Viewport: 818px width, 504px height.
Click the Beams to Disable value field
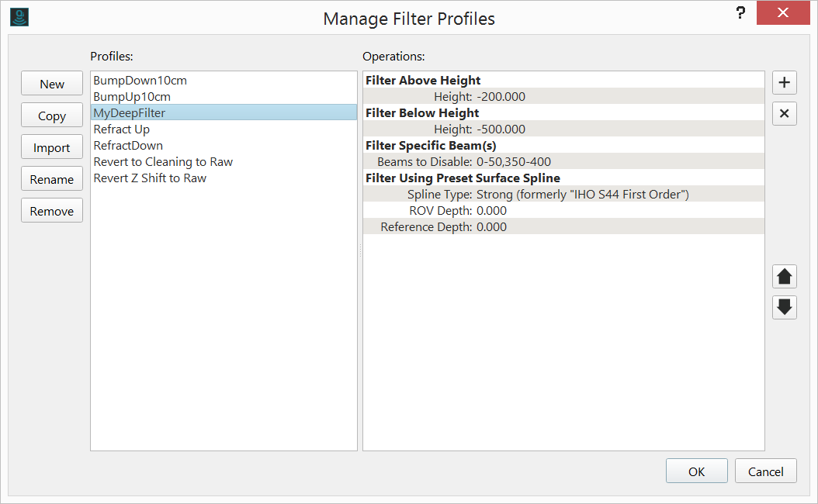tap(514, 162)
